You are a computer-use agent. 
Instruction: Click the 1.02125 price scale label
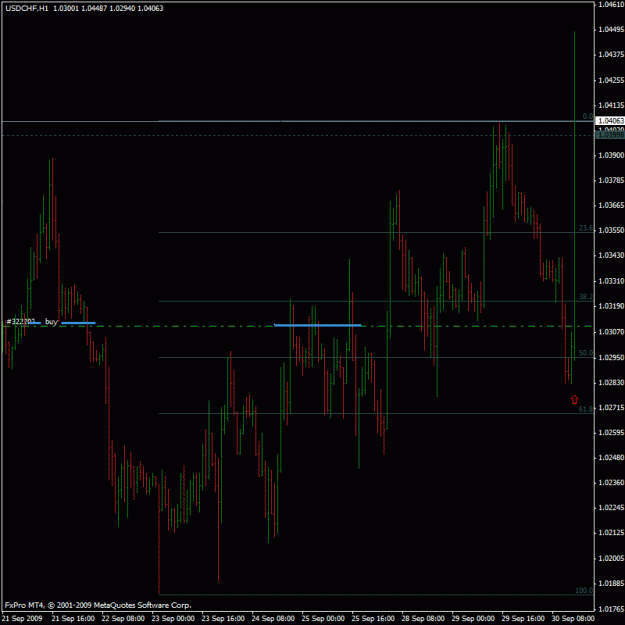point(611,533)
